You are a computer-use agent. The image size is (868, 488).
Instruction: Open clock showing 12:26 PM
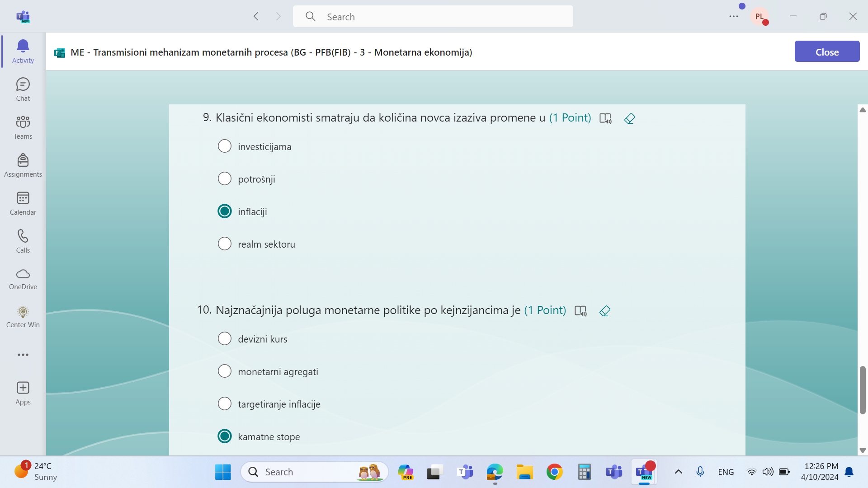pyautogui.click(x=821, y=472)
